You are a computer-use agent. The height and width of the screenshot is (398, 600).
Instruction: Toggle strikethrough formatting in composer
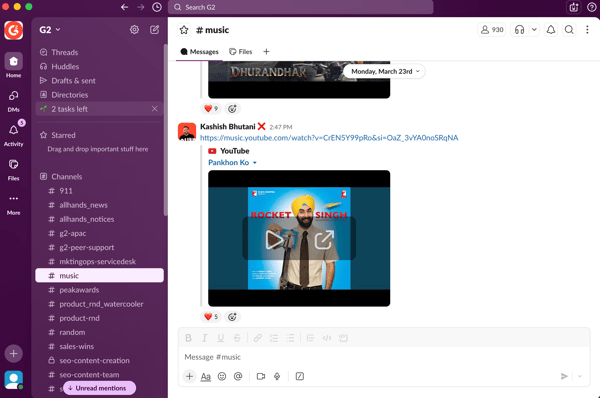pos(237,338)
